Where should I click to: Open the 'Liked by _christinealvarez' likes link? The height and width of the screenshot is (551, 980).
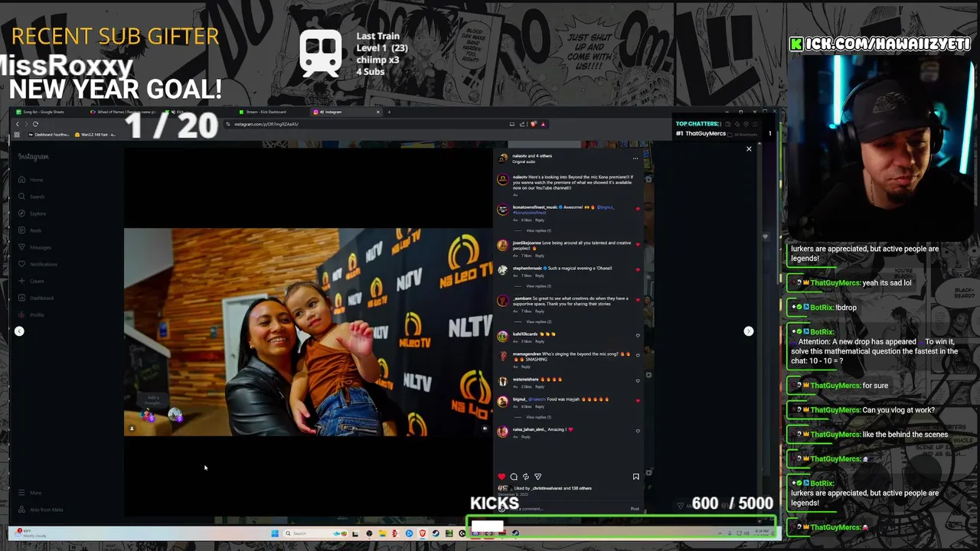point(552,488)
